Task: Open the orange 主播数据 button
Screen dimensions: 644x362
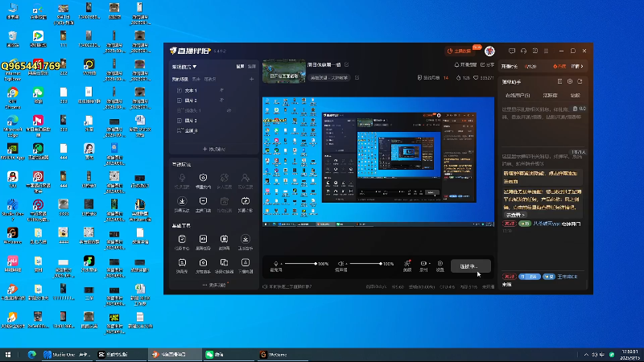Action: [460, 51]
